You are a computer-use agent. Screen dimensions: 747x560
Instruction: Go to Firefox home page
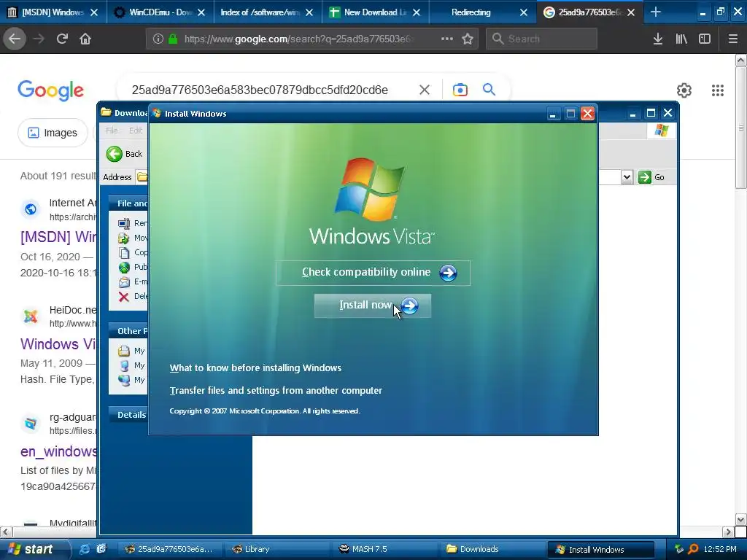point(85,39)
